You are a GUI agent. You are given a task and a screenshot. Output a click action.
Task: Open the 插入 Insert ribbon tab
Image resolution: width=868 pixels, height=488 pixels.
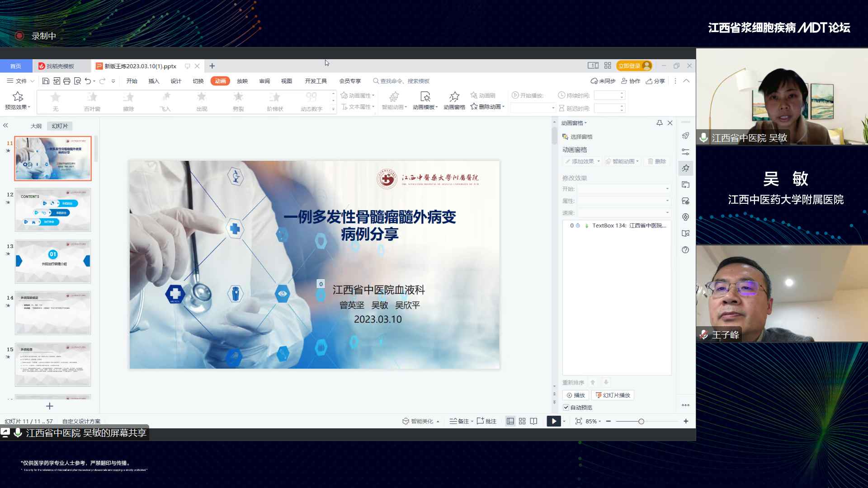154,81
